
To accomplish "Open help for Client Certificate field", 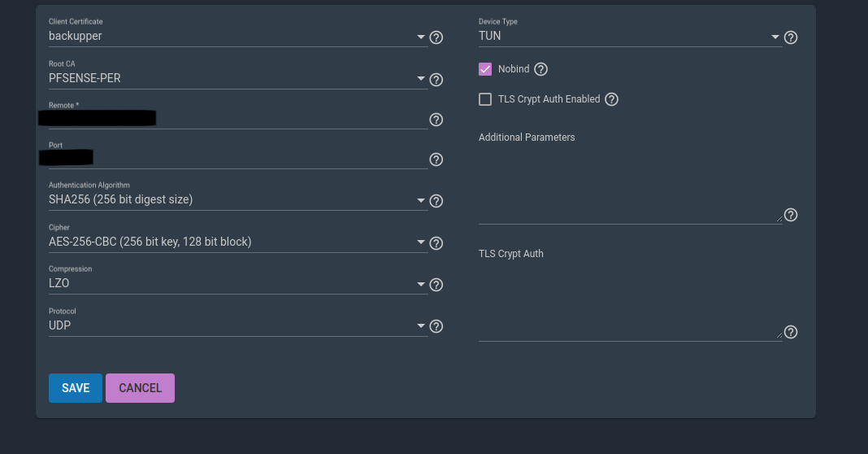I will 436,37.
